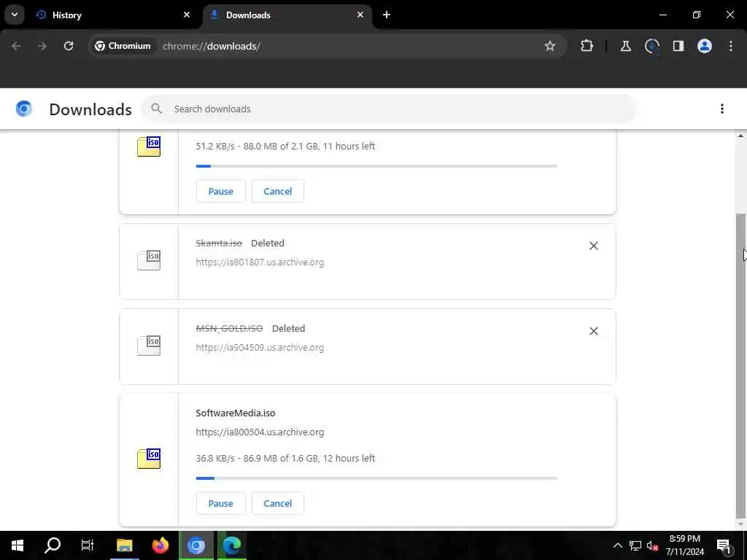Click the MSN_GOLD.ISO Deleted status text
Viewport: 747px width, 560px height.
coord(288,329)
